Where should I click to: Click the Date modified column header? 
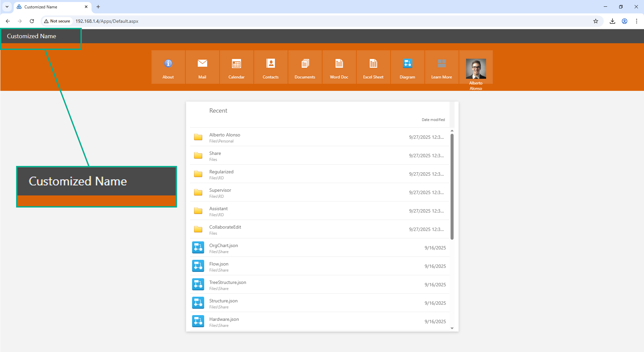[x=433, y=120]
